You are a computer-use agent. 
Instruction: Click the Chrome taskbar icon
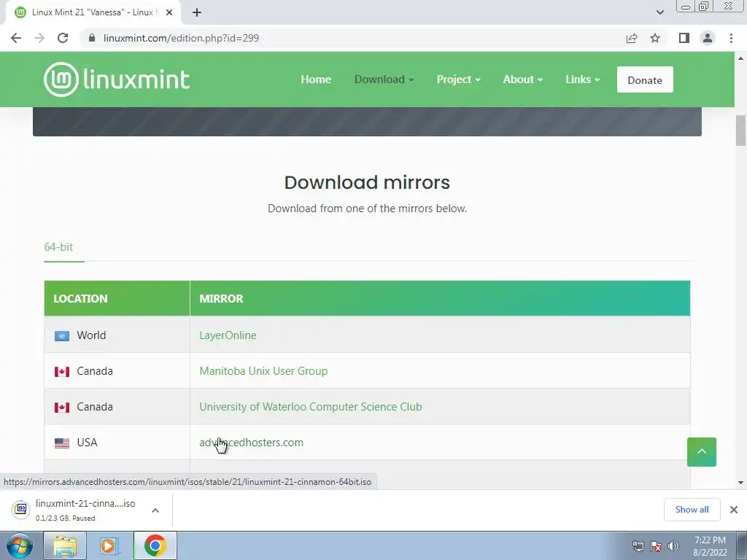click(155, 545)
